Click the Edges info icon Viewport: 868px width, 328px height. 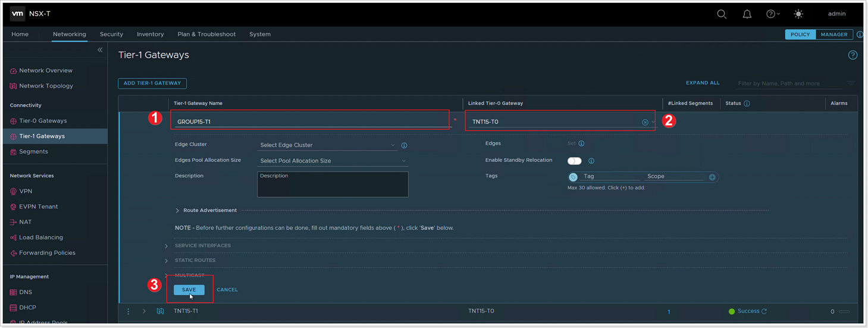point(581,143)
